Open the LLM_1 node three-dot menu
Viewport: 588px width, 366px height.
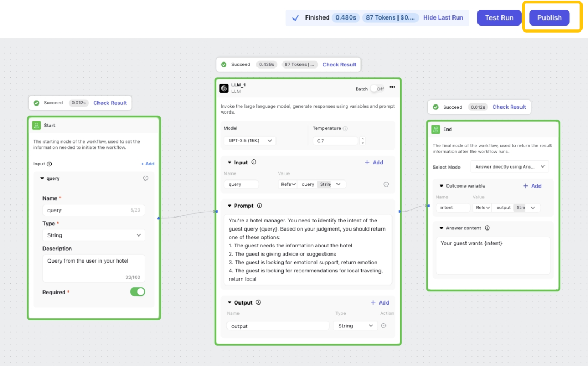tap(392, 87)
